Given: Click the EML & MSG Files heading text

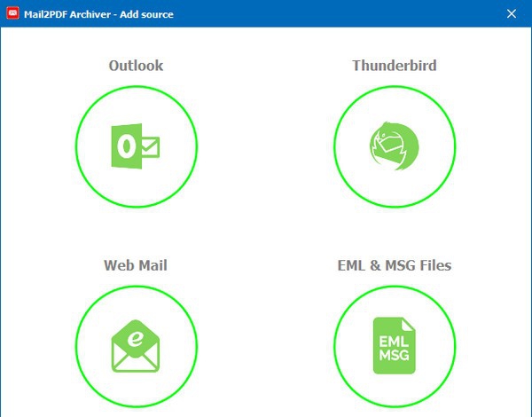Looking at the screenshot, I should click(395, 265).
